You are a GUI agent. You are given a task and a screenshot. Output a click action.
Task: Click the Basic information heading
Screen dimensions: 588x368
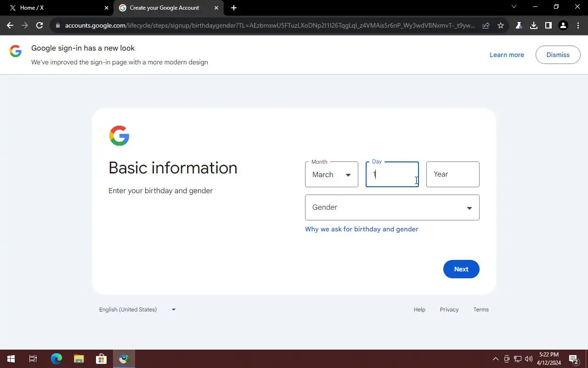coord(173,168)
